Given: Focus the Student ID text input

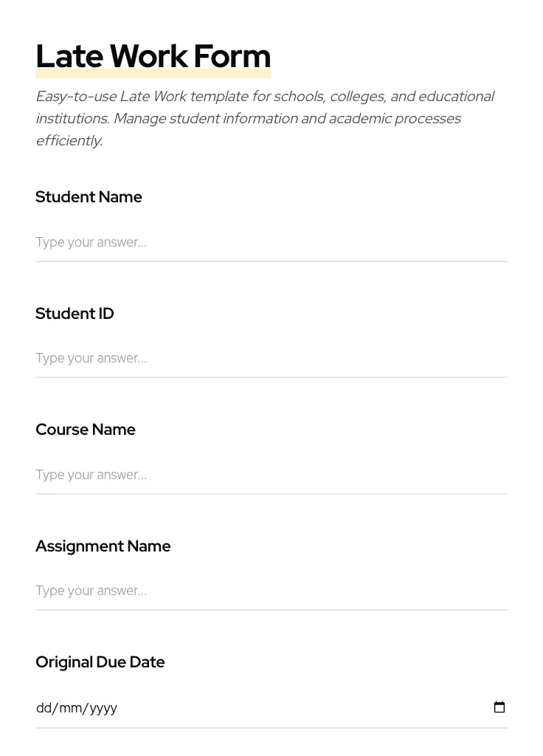Looking at the screenshot, I should tap(271, 358).
